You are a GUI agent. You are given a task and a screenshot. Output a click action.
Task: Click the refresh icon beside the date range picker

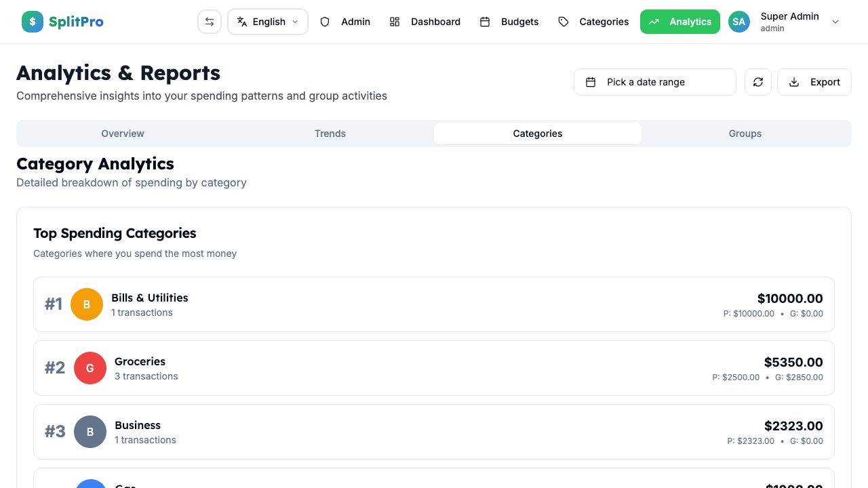(x=757, y=82)
